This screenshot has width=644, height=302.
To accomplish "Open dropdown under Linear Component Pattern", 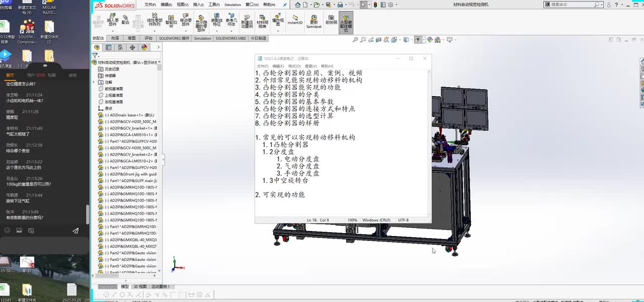I will point(154,30).
